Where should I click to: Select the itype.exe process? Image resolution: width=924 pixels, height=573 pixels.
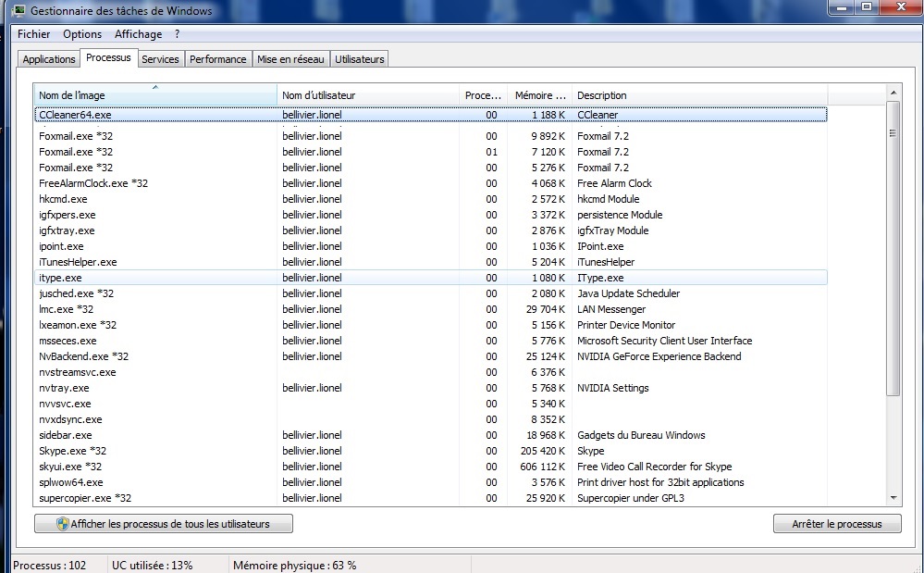tap(430, 278)
